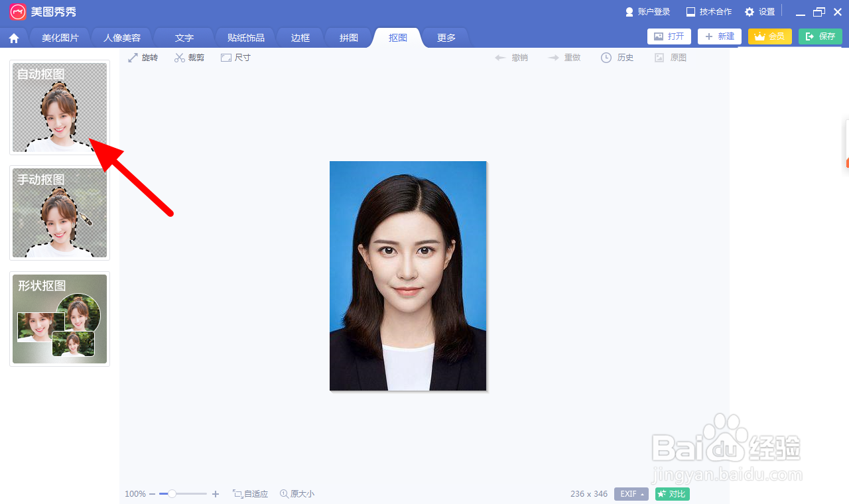Screen dimensions: 849x504
Task: Click the 美图秀秀 app logo
Action: pyautogui.click(x=18, y=11)
